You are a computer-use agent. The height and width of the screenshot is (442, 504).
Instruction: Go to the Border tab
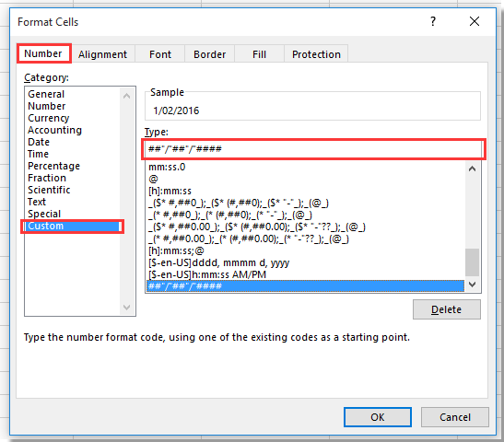[x=209, y=54]
